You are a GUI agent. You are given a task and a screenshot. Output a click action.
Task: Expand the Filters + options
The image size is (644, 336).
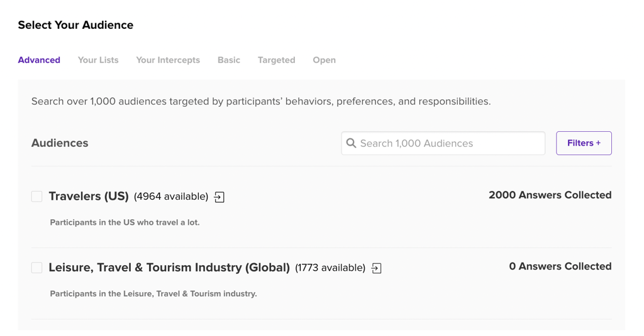[x=584, y=143]
